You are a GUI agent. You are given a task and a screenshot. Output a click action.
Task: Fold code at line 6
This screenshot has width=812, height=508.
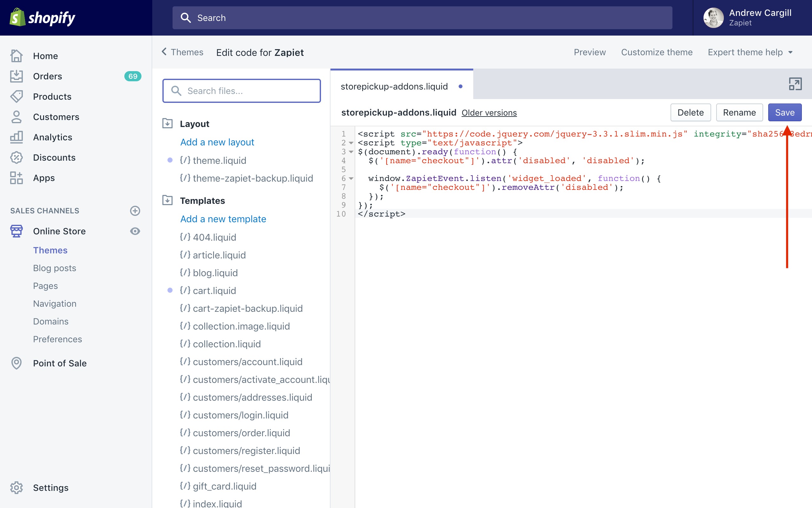351,178
